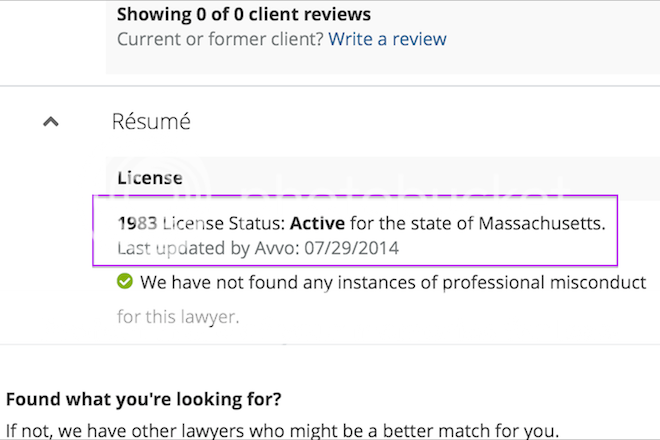Click the word Massachusetts
Viewport: 660px width, 440px height.
pos(536,222)
